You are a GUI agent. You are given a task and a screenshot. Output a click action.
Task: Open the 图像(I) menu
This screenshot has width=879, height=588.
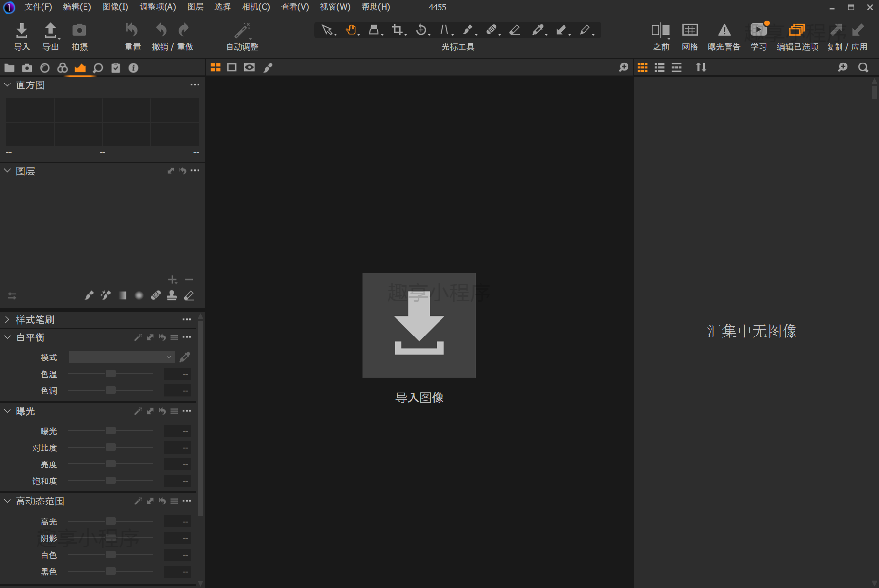coord(115,7)
